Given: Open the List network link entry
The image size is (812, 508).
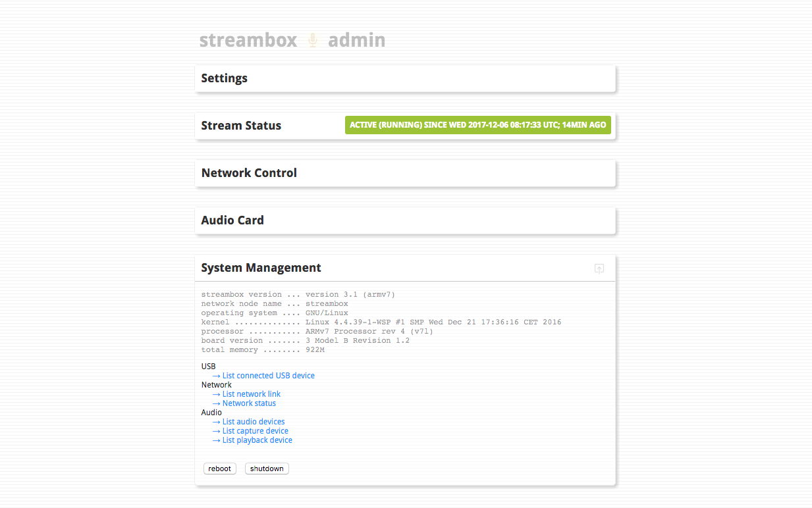Looking at the screenshot, I should click(251, 394).
